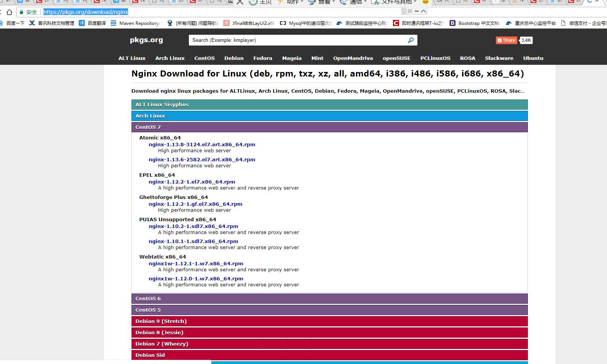Close the remote session with X icon

pos(240,2)
